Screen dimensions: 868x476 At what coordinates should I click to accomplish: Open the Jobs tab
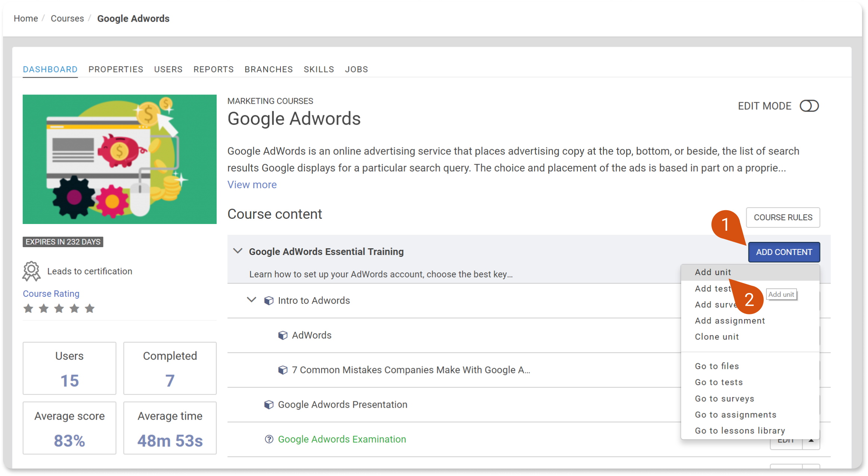[356, 69]
